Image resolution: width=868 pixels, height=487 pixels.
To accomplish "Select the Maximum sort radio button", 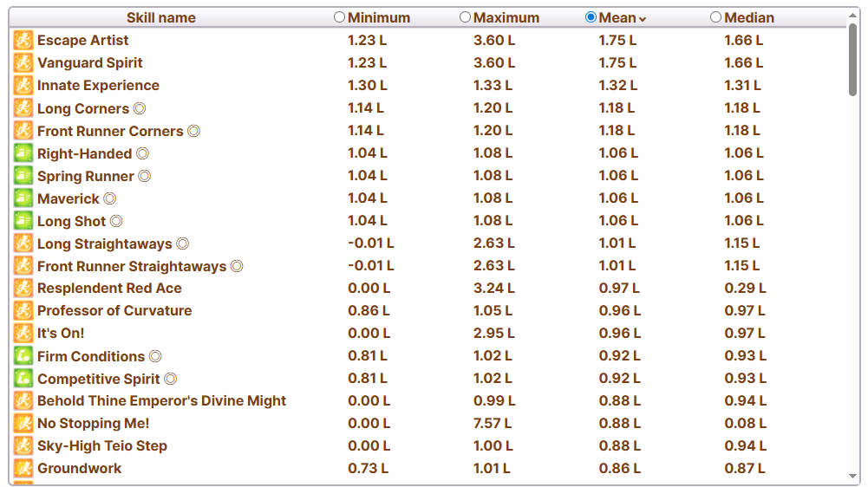I will point(465,17).
